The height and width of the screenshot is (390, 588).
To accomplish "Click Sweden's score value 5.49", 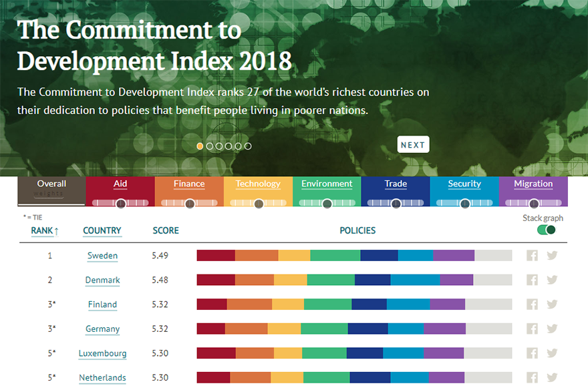I will pyautogui.click(x=160, y=256).
